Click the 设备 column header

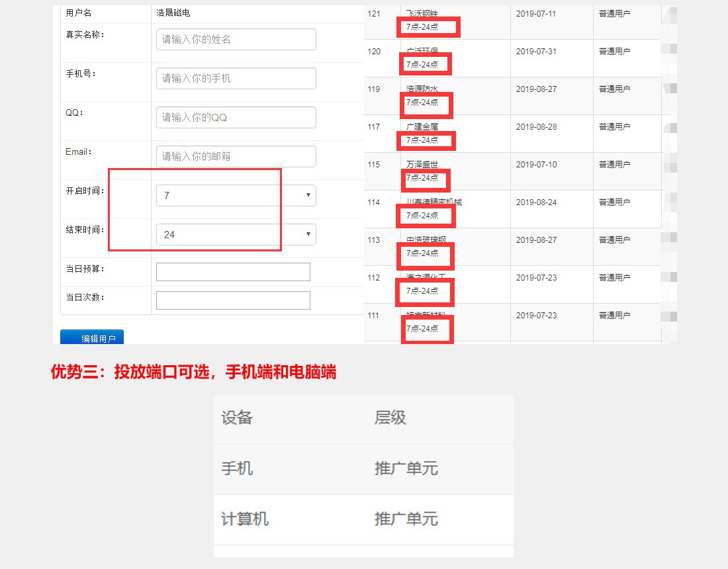click(x=237, y=418)
